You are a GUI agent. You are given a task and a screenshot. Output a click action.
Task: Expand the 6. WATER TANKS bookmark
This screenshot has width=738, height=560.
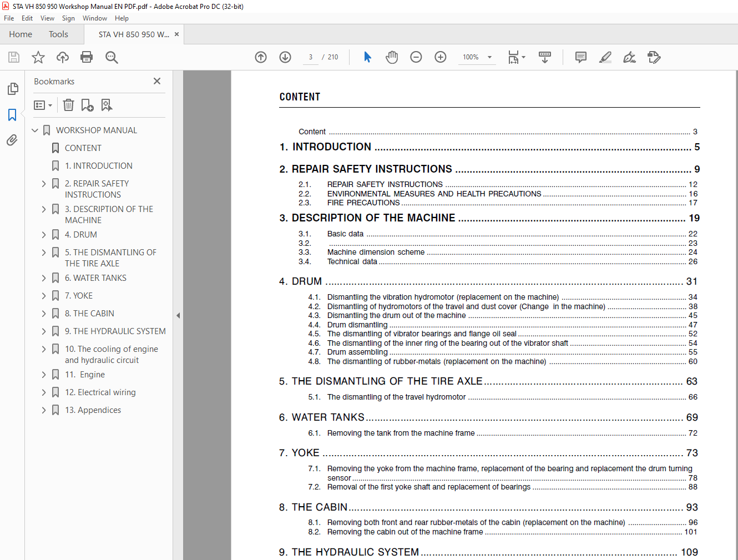[x=44, y=278]
